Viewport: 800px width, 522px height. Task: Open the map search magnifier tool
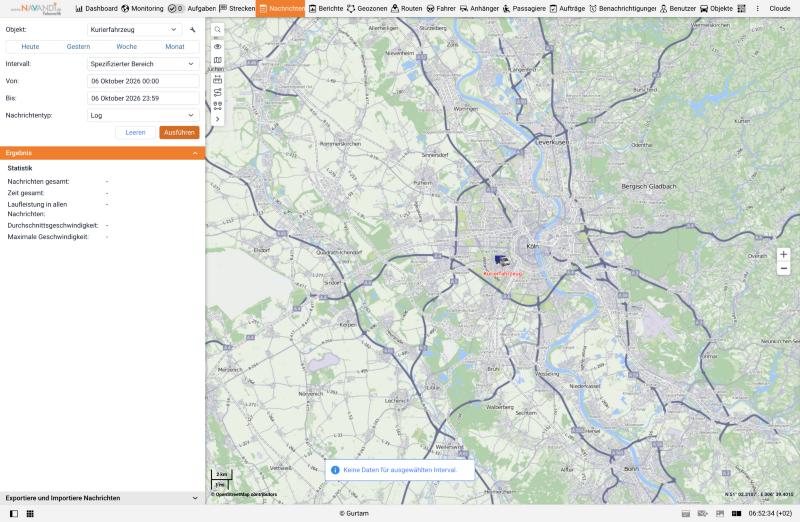(x=217, y=30)
